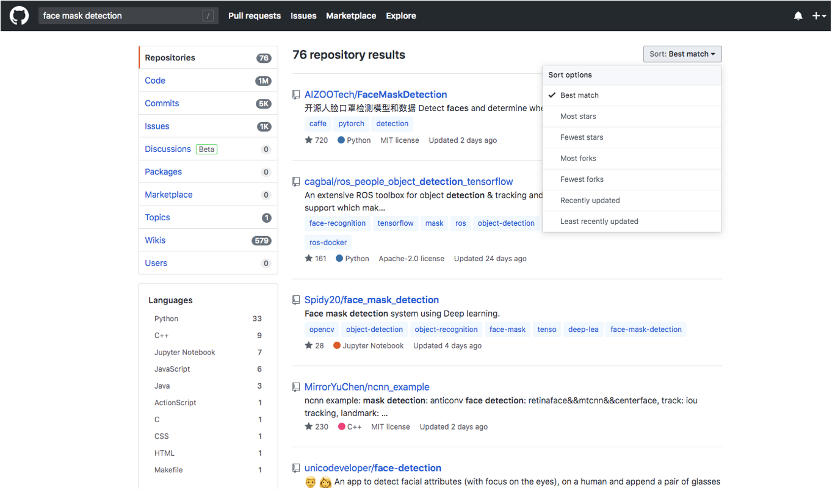Click the tensorflow topic tag
835x504 pixels.
click(396, 223)
